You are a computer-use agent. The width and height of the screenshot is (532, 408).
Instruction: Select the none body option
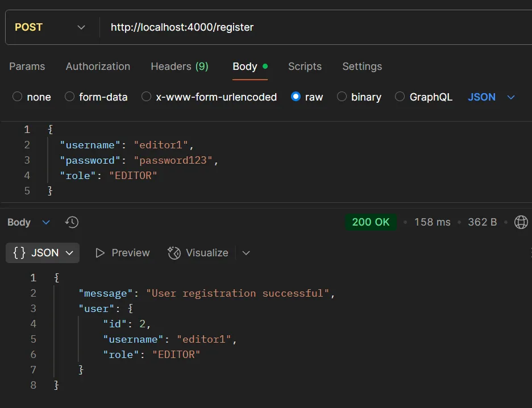click(x=32, y=97)
